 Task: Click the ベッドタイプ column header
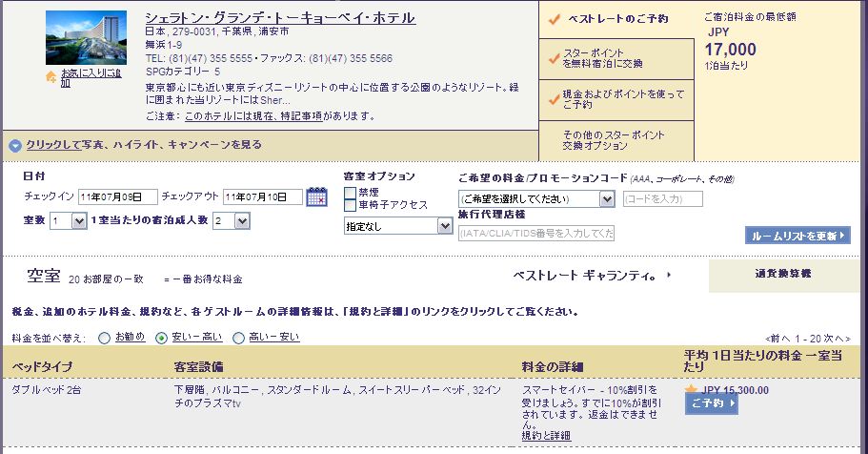coord(42,366)
